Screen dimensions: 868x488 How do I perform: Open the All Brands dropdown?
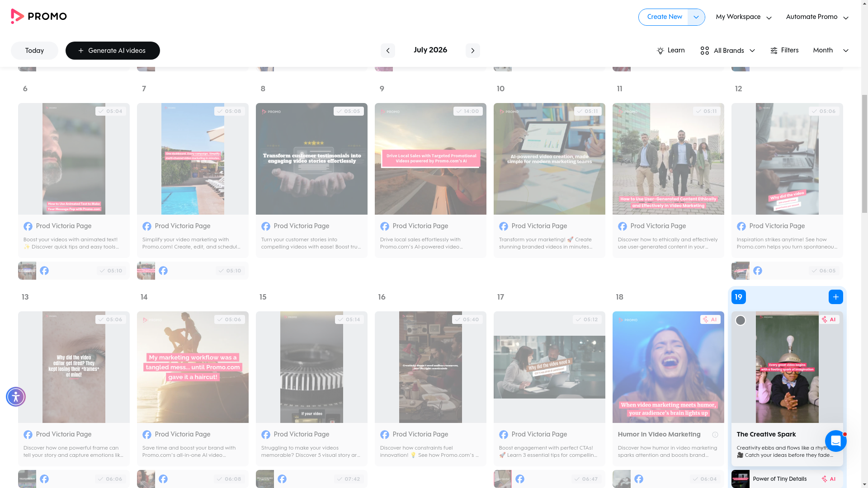[727, 51]
